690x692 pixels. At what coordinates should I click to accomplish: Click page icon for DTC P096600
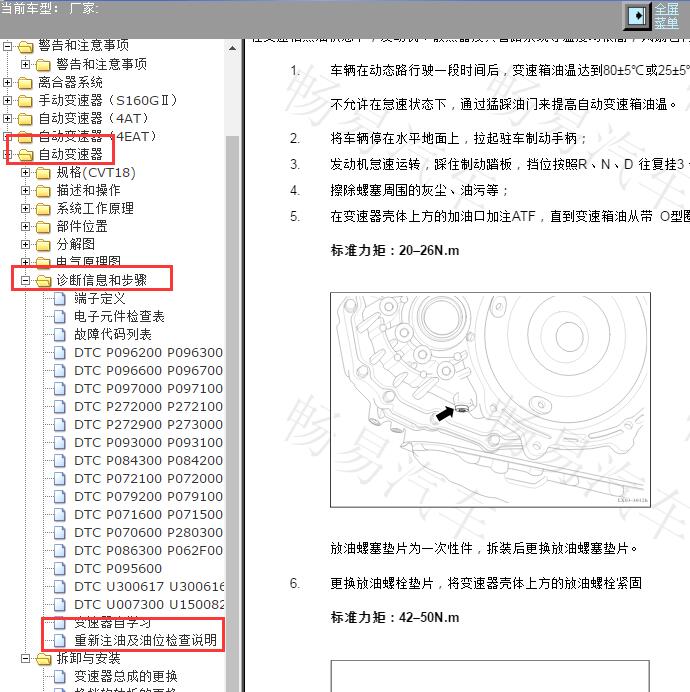[60, 371]
